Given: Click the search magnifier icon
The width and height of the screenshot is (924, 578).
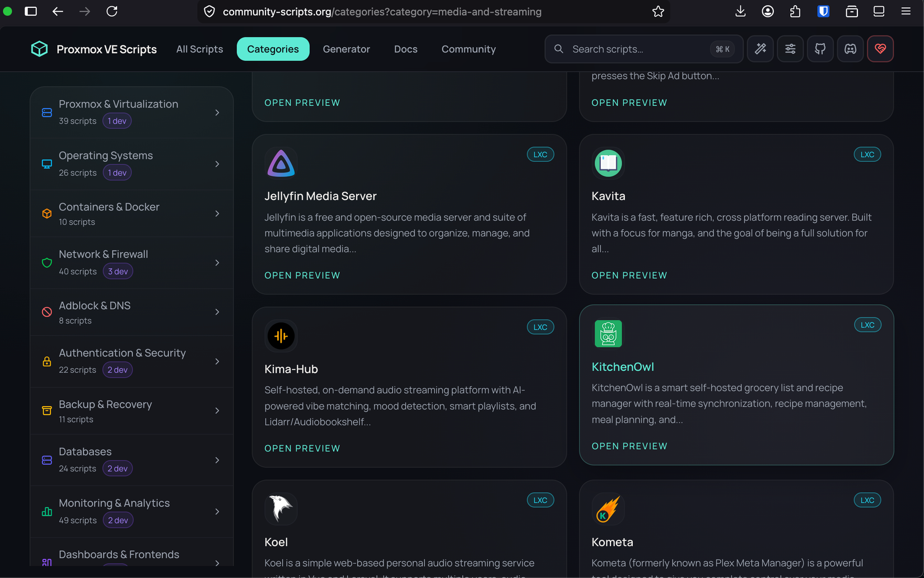Looking at the screenshot, I should 558,49.
